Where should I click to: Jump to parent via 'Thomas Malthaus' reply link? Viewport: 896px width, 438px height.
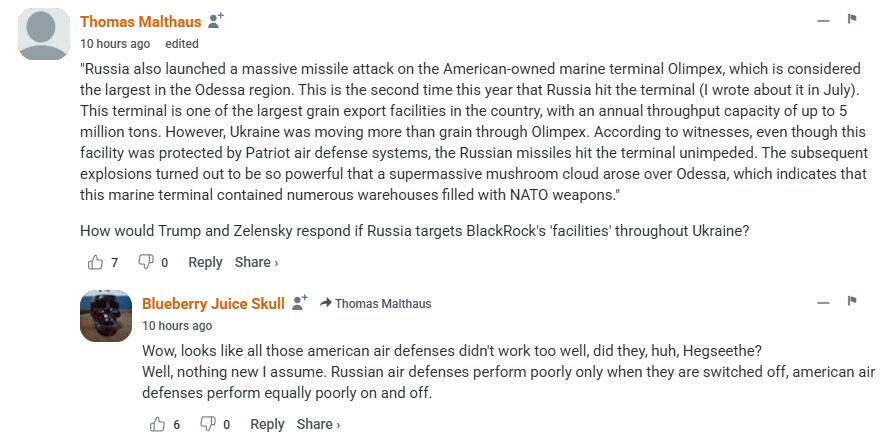[x=382, y=303]
